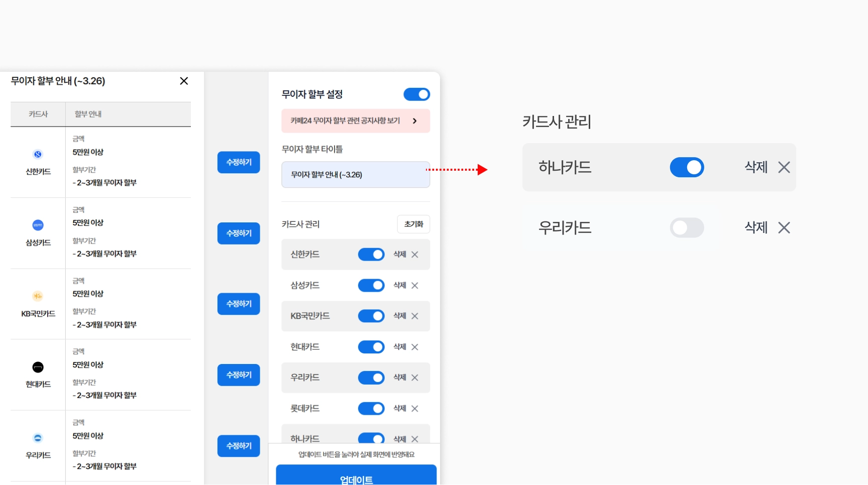The width and height of the screenshot is (868, 485).
Task: Click the 삼성카드 logo icon
Action: (x=38, y=225)
